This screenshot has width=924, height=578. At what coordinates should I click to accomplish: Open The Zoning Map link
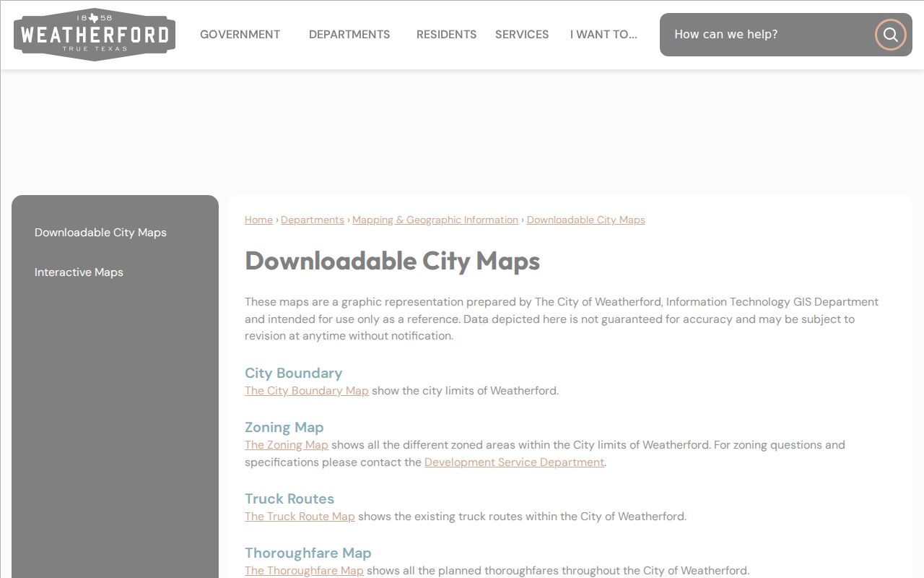coord(287,445)
